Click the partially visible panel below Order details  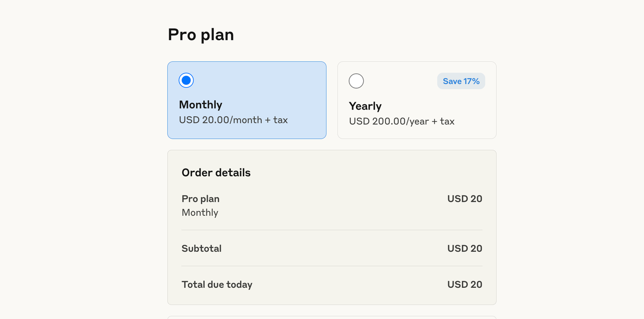[x=332, y=317]
